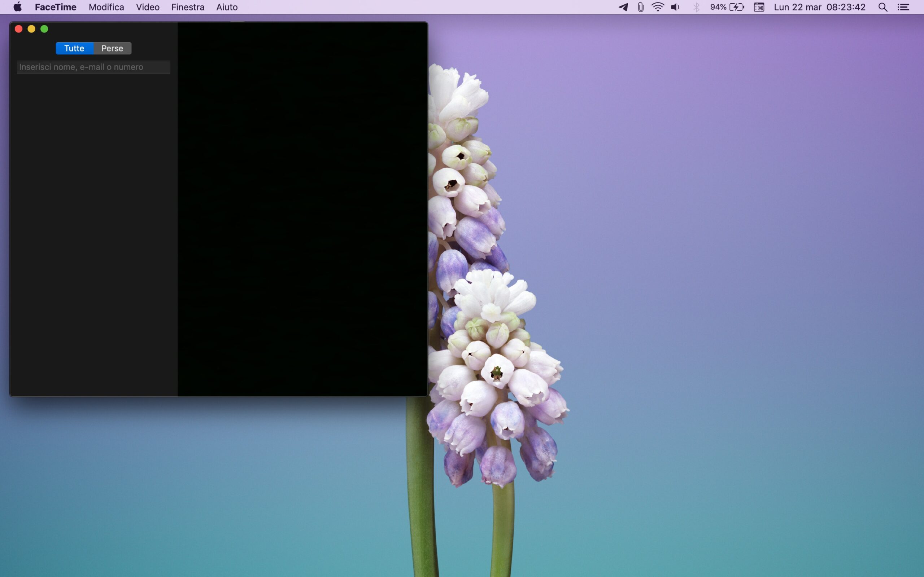Screen dimensions: 924x577
Task: Click the date and time clock
Action: click(819, 7)
